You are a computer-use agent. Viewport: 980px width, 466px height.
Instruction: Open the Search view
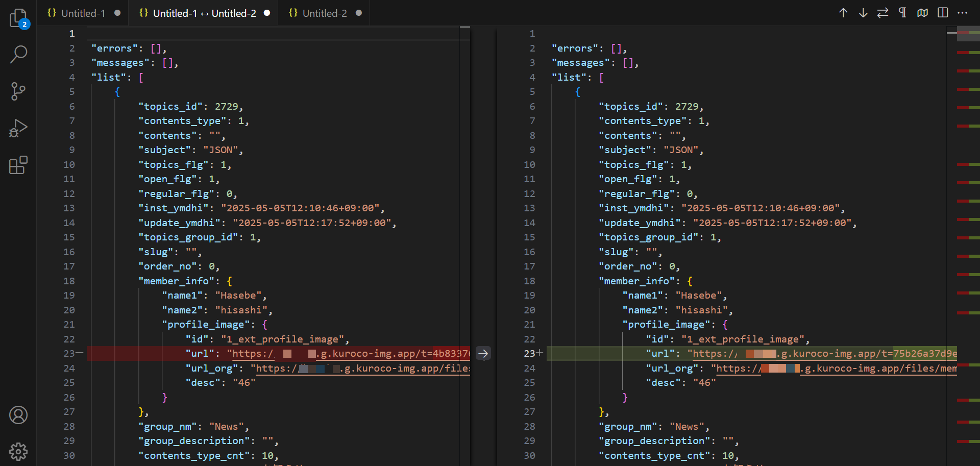[18, 55]
